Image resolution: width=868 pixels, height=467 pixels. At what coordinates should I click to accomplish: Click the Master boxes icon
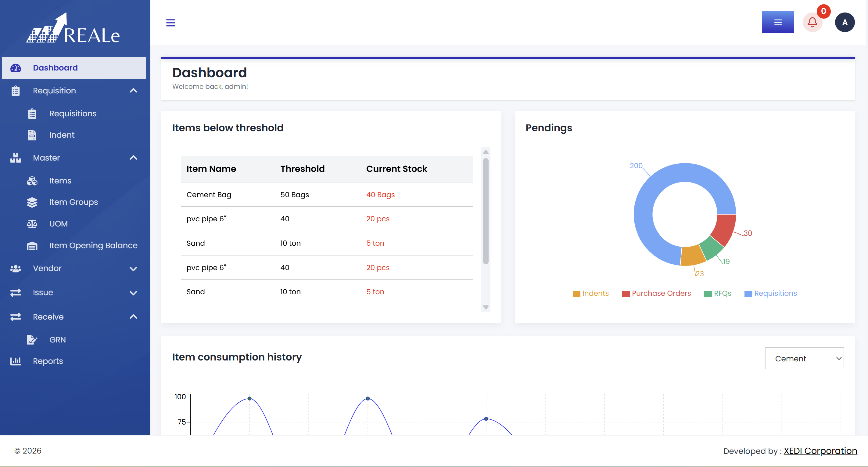(16, 158)
